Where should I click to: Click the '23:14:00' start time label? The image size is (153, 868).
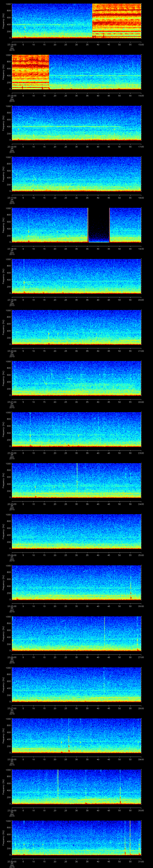(x=12, y=44)
